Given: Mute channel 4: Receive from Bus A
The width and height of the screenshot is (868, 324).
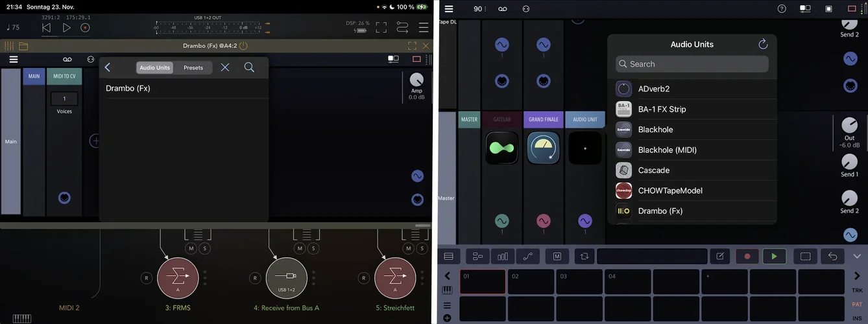Looking at the screenshot, I should click(x=299, y=248).
